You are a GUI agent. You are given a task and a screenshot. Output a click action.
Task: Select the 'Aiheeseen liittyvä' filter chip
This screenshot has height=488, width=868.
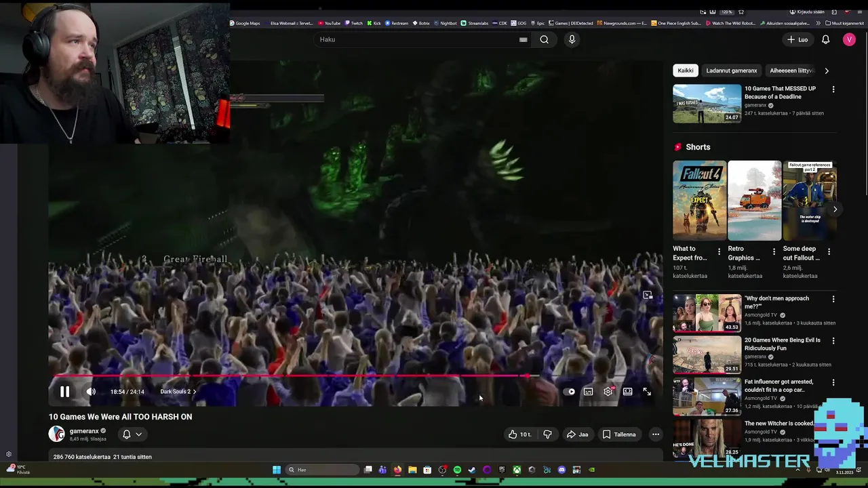[x=792, y=70]
